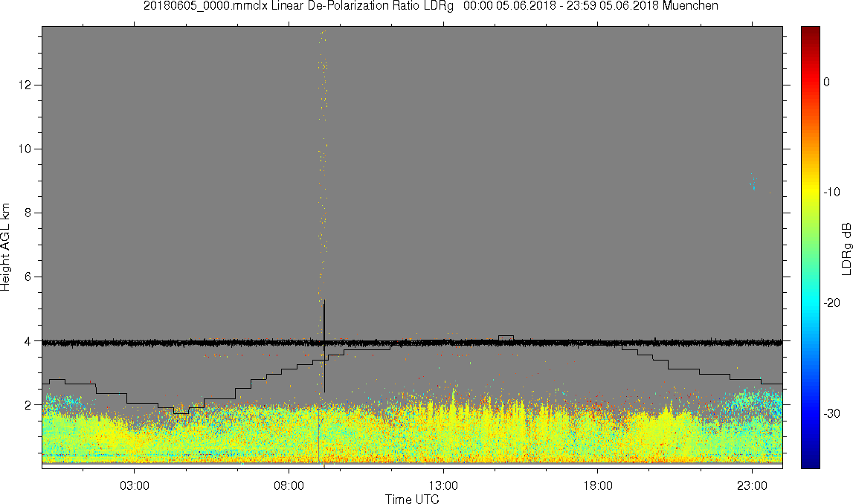
Task: Click the plot title text at top
Action: coord(431,6)
